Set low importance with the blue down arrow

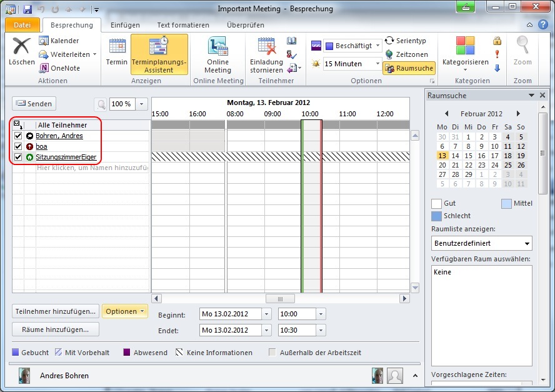click(497, 68)
